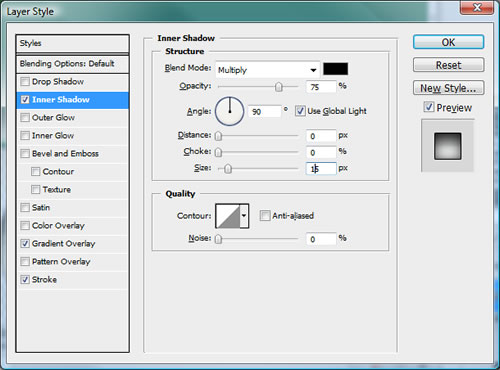
Task: Click the layer style preview thumbnail
Action: click(448, 146)
